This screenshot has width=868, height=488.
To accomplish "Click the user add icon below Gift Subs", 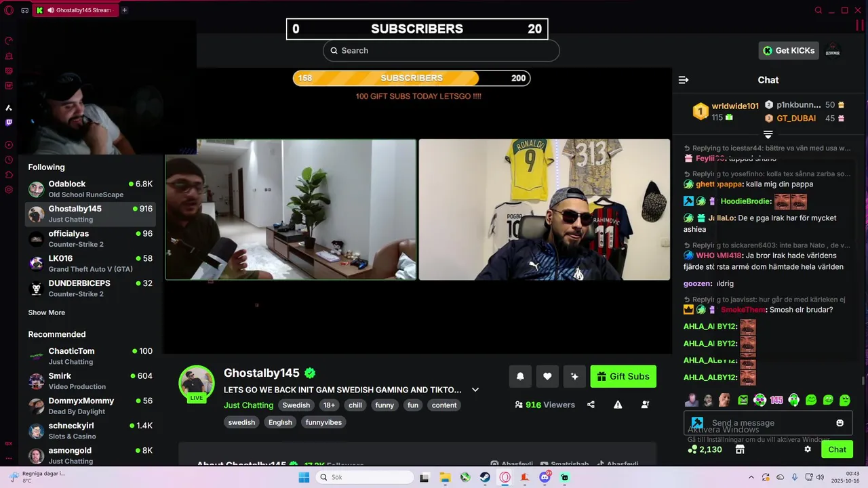I will point(645,405).
